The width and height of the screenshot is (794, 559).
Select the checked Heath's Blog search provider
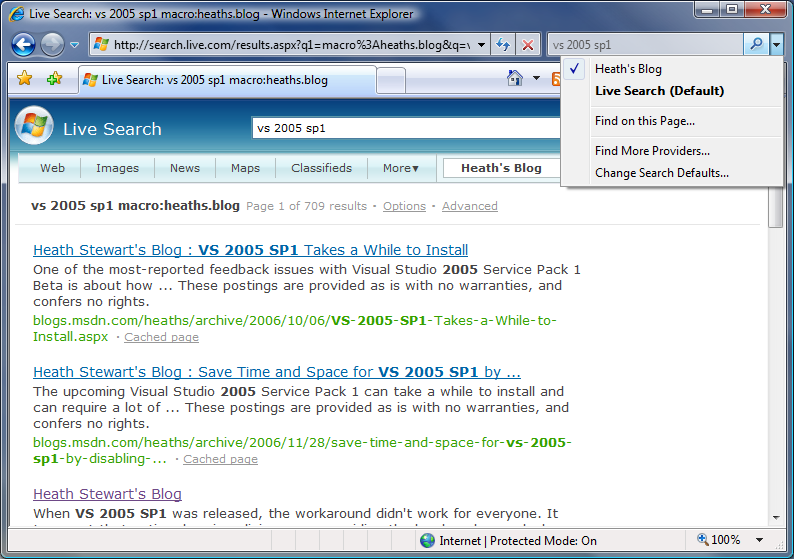coord(627,69)
